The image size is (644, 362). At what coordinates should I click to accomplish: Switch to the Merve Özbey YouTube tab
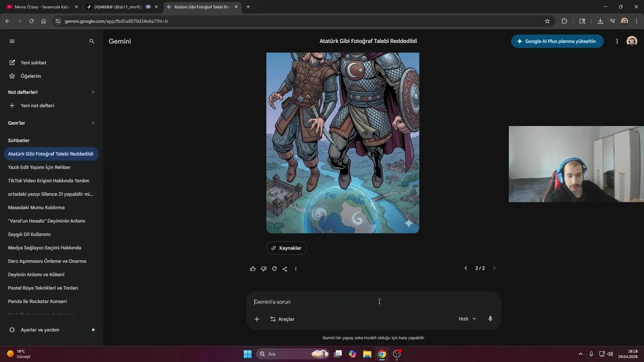[x=43, y=7]
